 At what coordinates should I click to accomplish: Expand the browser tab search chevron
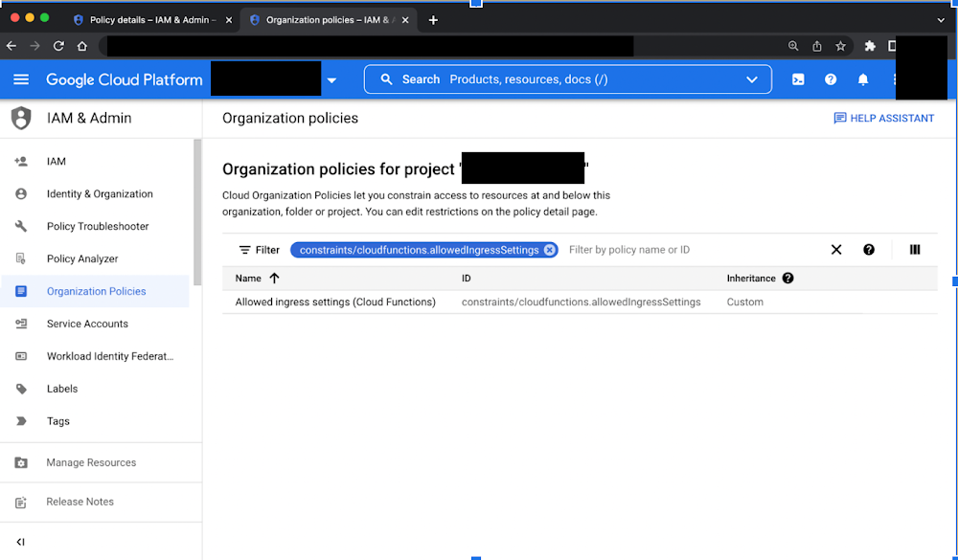click(x=941, y=20)
